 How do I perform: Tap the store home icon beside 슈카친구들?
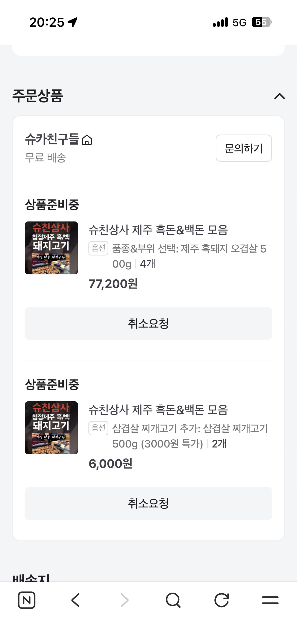point(87,140)
